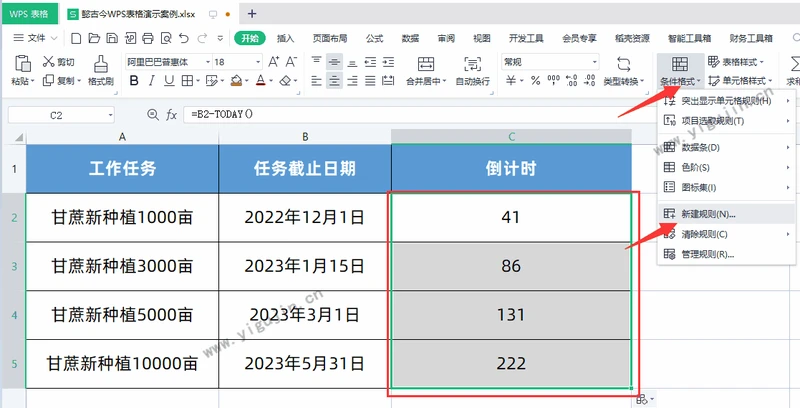800x408 pixels.
Task: Decrease font size with A- icon
Action: (x=291, y=62)
